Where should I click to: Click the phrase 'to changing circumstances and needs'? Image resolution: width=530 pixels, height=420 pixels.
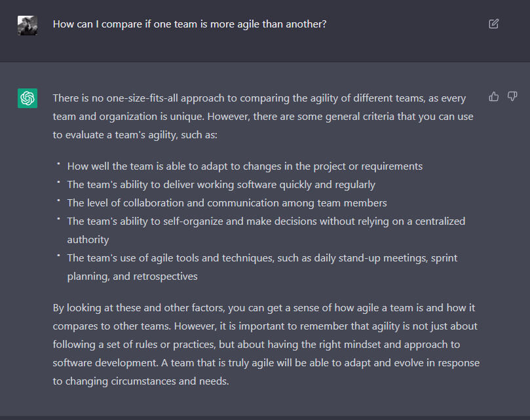coord(141,381)
